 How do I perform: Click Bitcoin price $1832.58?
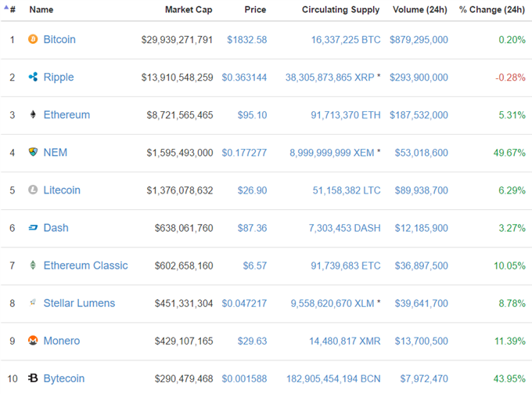click(247, 40)
